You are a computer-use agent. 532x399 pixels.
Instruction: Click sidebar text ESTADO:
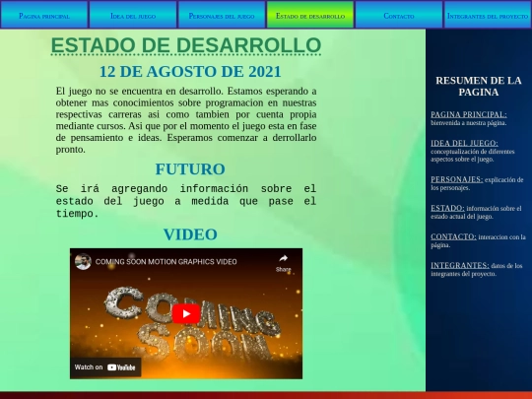tap(447, 208)
